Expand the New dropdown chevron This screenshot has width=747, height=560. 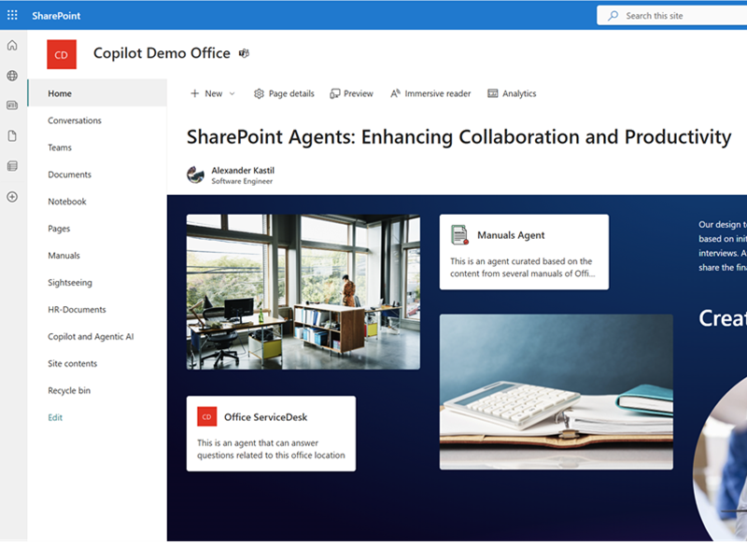click(x=230, y=93)
